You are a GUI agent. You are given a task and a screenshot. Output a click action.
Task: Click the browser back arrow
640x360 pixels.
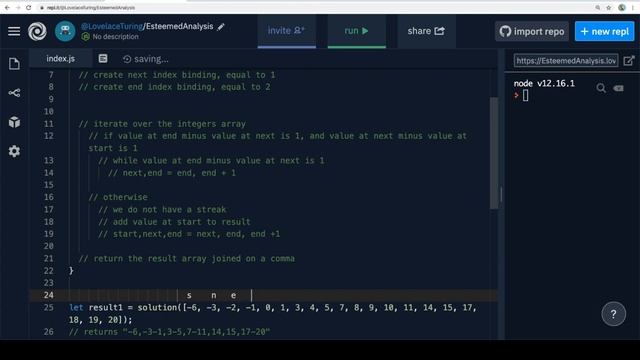click(7, 7)
